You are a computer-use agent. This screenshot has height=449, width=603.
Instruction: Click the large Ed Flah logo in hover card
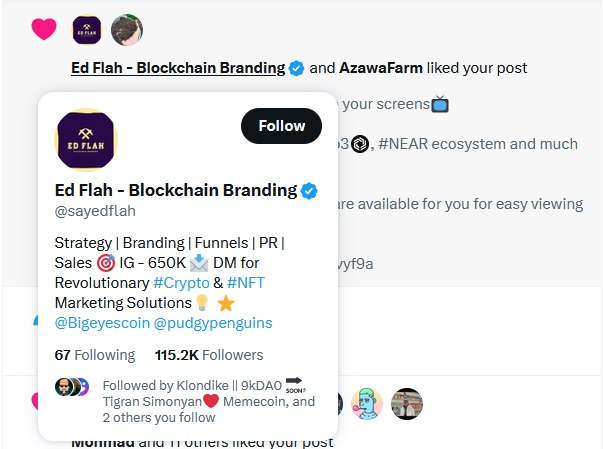(x=86, y=138)
